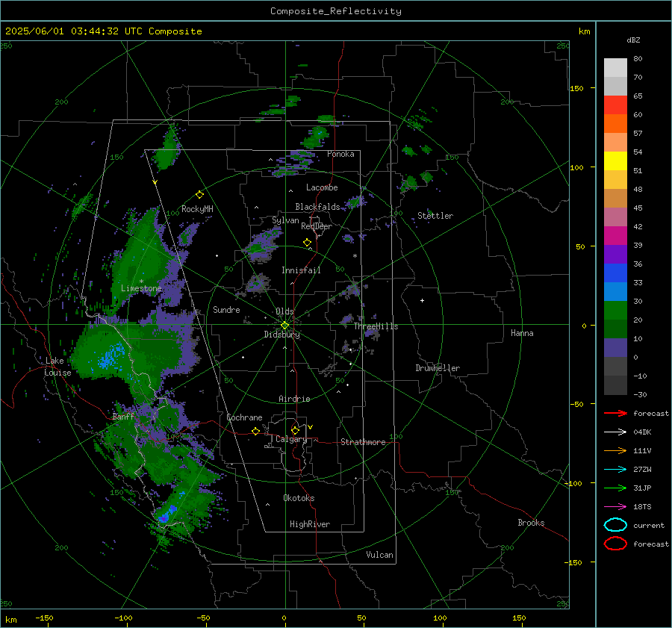The image size is (672, 628).
Task: Click the Brooks label
Action: [x=531, y=523]
